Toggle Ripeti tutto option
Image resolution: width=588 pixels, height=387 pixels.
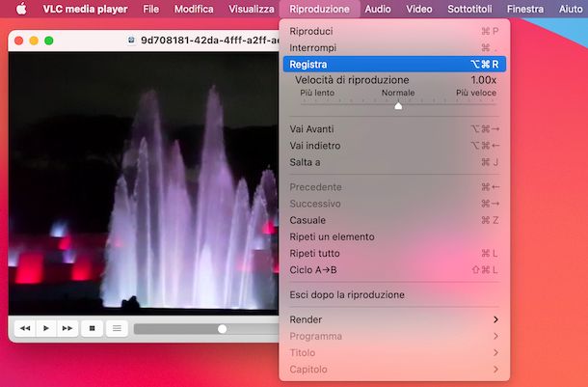[394, 254]
